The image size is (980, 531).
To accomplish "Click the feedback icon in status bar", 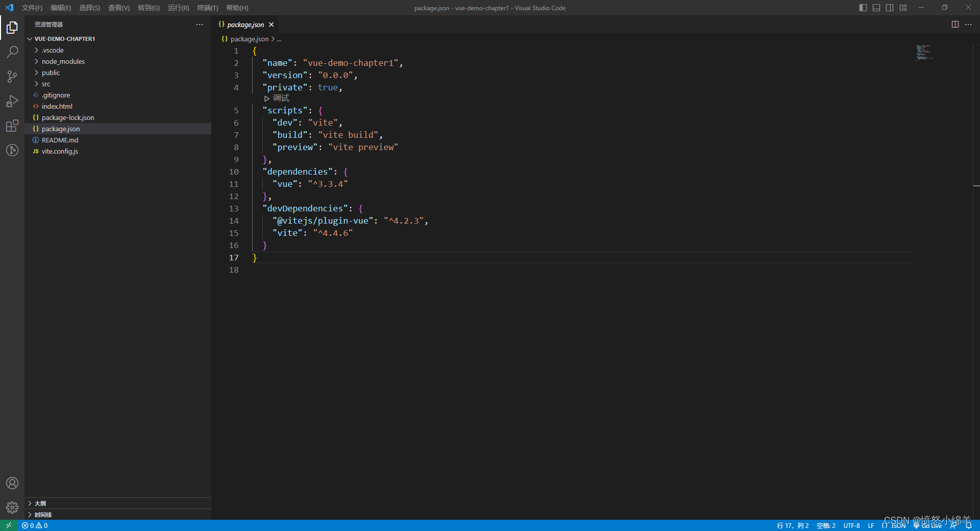I will (x=953, y=525).
